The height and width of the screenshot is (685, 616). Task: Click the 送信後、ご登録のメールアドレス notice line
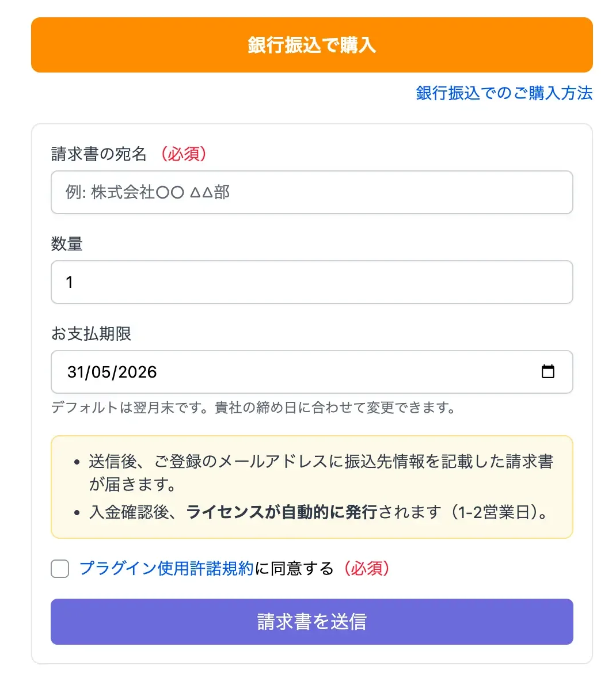tap(320, 462)
